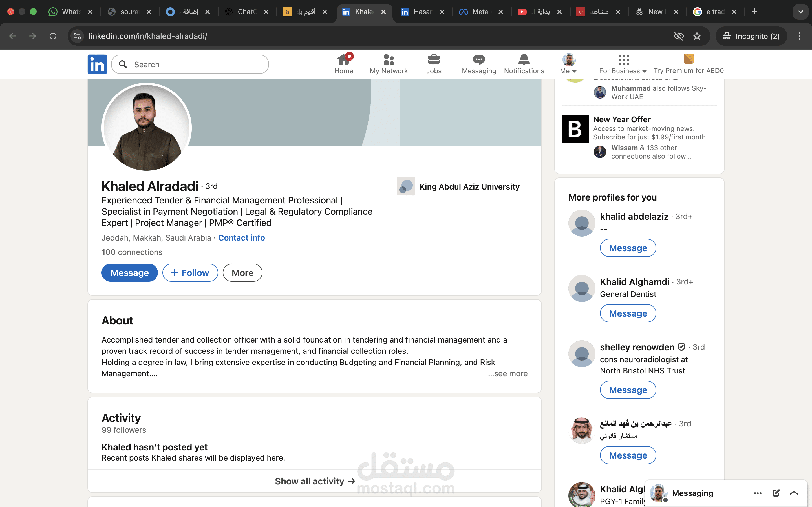Click Show all activity link
The width and height of the screenshot is (812, 507).
click(314, 481)
